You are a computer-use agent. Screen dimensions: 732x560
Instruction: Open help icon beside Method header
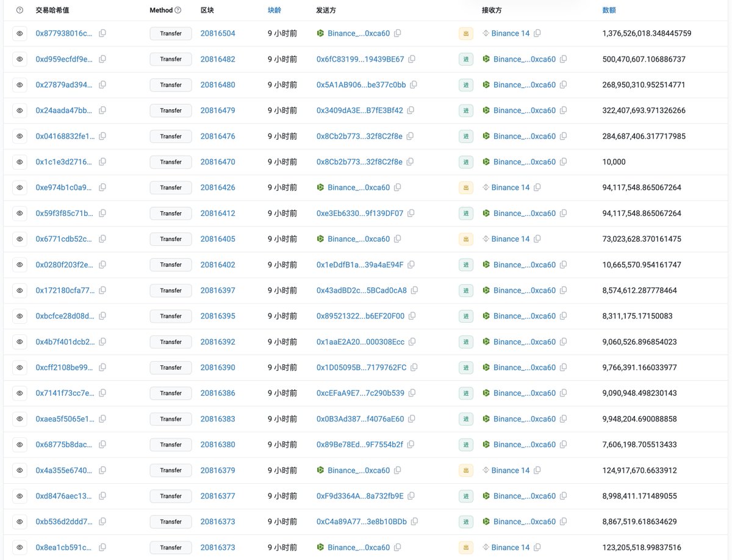(x=178, y=10)
